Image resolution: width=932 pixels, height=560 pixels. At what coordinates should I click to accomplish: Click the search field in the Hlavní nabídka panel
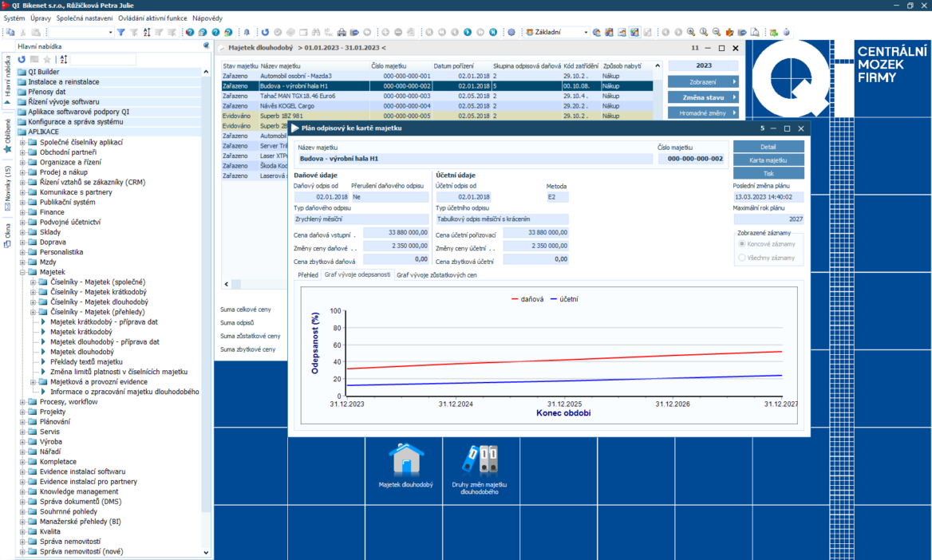click(104, 60)
